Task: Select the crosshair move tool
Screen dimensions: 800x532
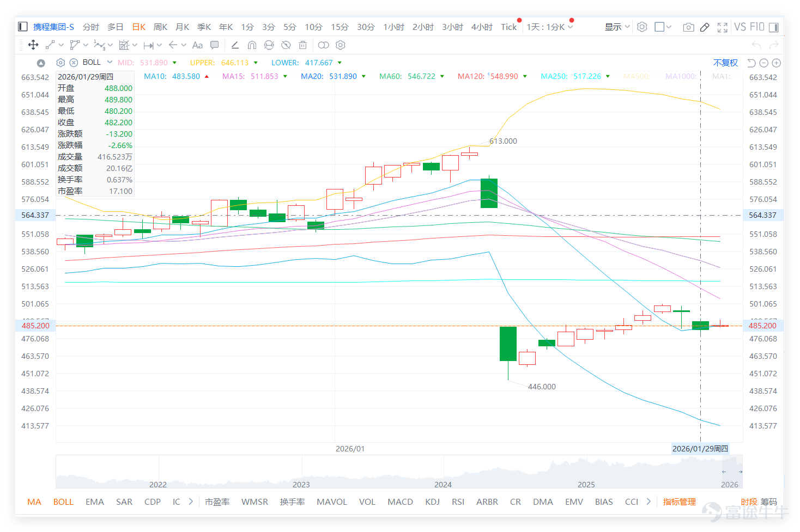Action: (33, 45)
